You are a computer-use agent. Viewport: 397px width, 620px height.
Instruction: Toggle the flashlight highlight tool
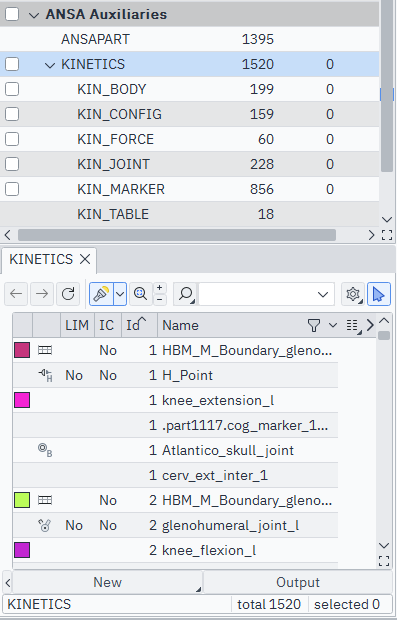(x=101, y=294)
